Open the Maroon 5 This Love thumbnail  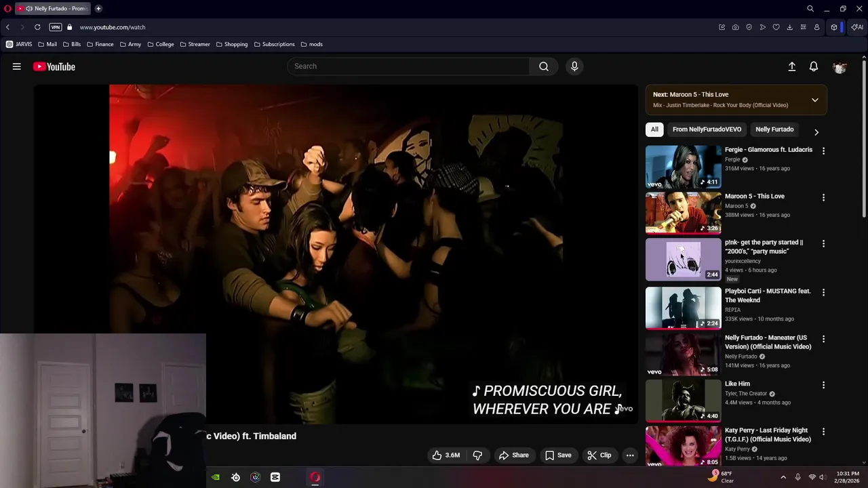coord(683,213)
